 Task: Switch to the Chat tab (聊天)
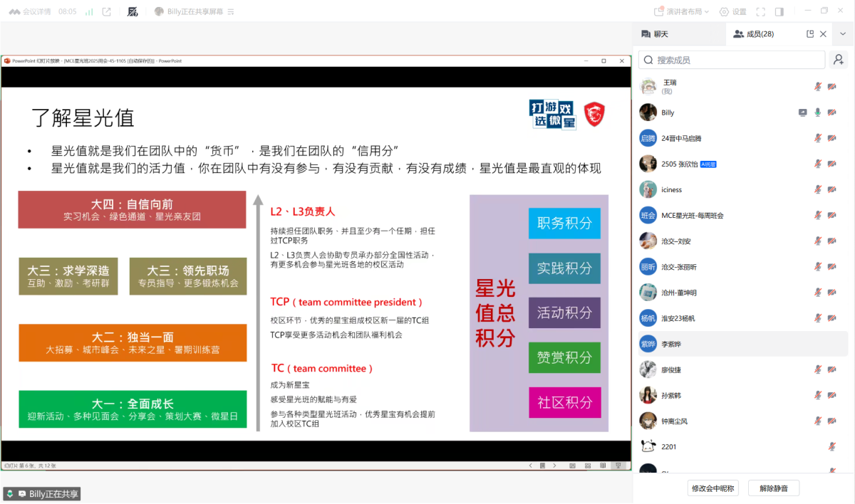coord(655,33)
